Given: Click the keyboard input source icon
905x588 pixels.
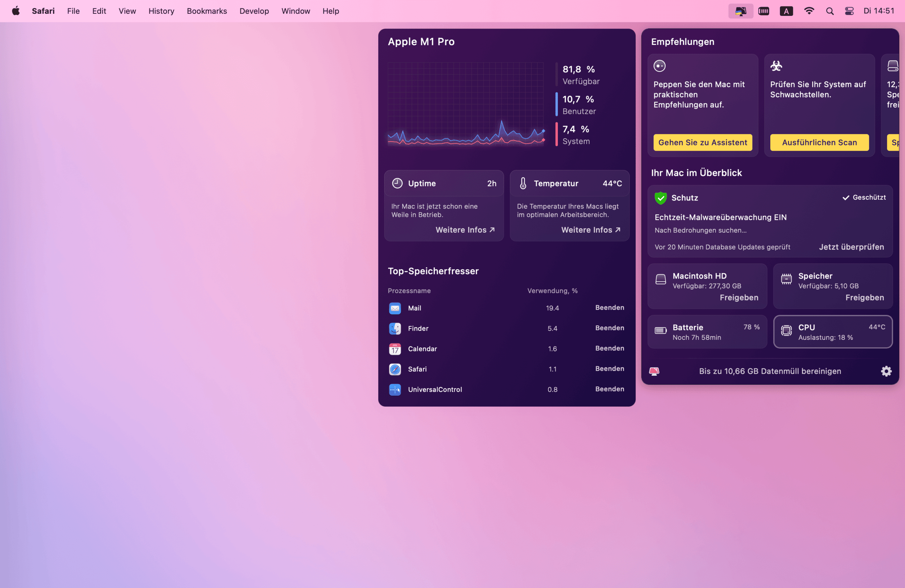Looking at the screenshot, I should 786,11.
